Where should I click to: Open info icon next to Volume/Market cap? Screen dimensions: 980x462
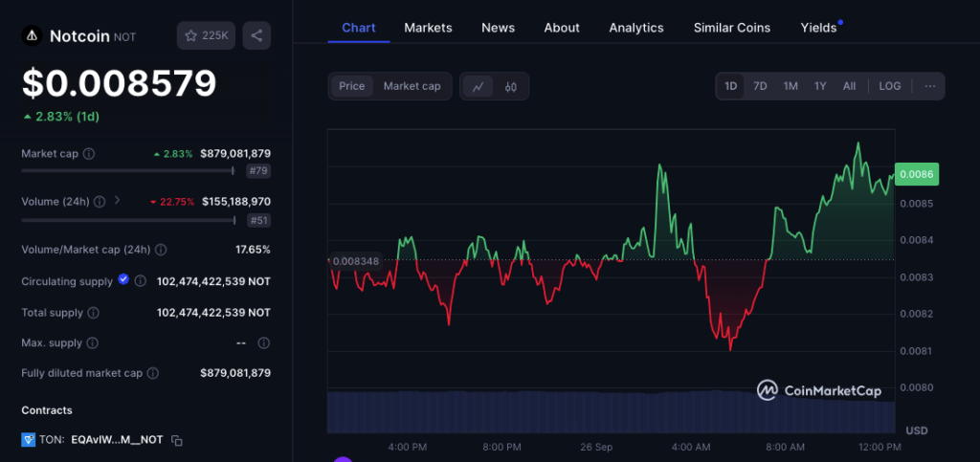click(x=161, y=250)
